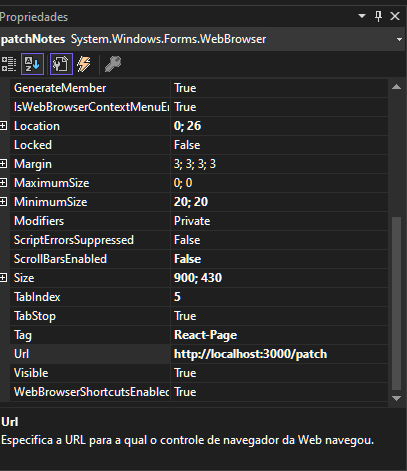Select the GenerateMember property name
Viewport: 407px width, 471px height.
click(90, 88)
